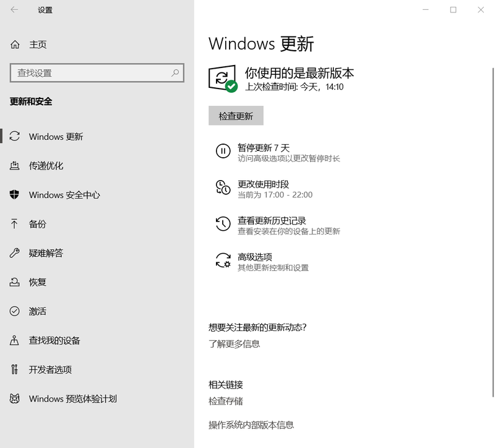This screenshot has width=495, height=448.
Task: Click the back arrow in Settings
Action: point(14,10)
